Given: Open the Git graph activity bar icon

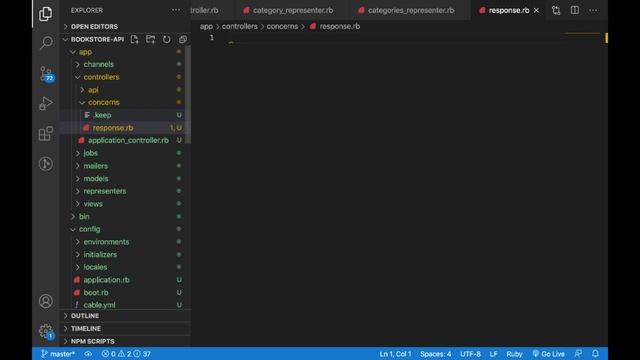Looking at the screenshot, I should coord(46,164).
